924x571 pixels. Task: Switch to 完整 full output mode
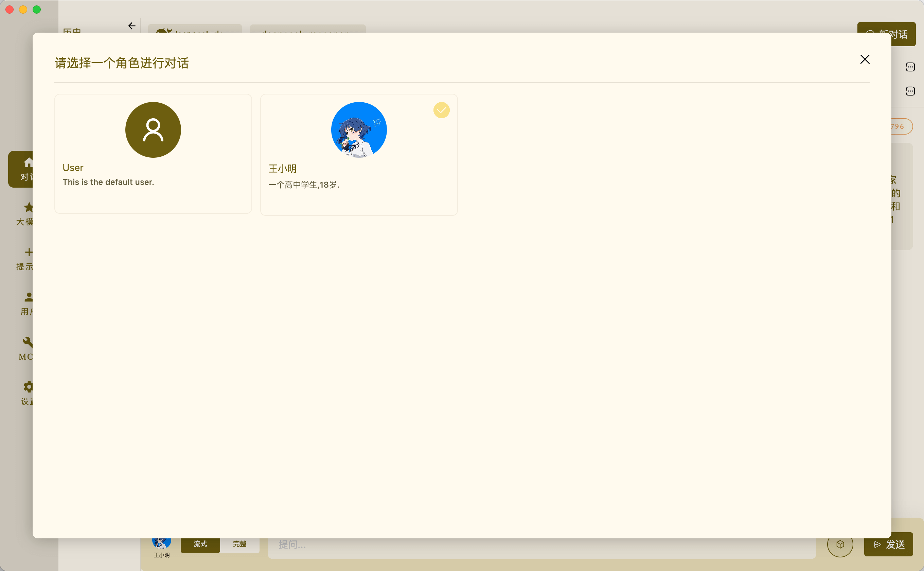(x=240, y=544)
